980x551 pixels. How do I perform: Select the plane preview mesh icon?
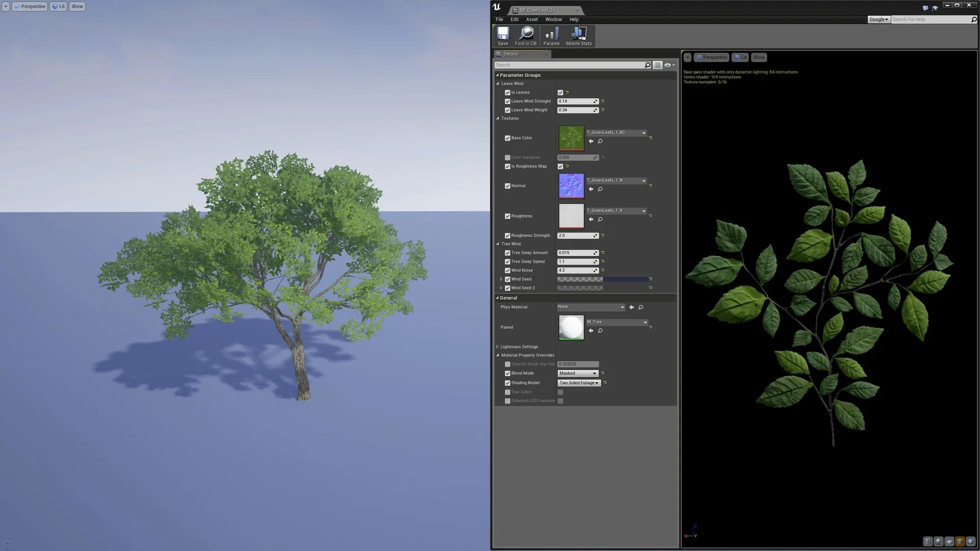point(949,541)
